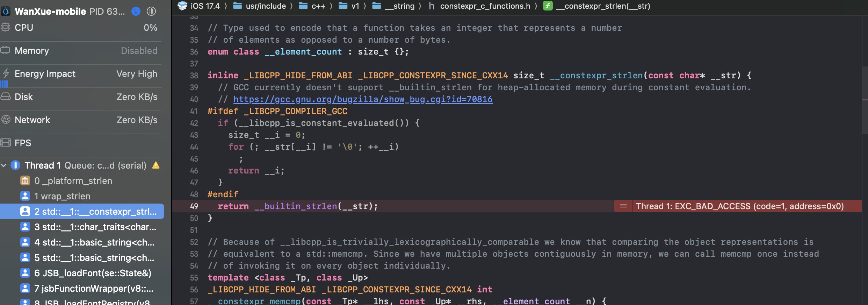Click the editor minimap scrollbar

tap(865, 100)
